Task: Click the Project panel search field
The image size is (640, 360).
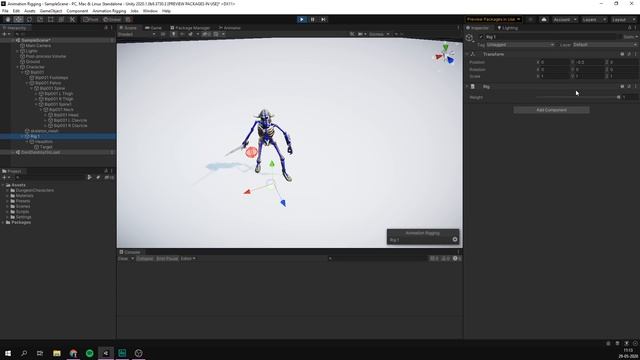Action: click(x=50, y=178)
